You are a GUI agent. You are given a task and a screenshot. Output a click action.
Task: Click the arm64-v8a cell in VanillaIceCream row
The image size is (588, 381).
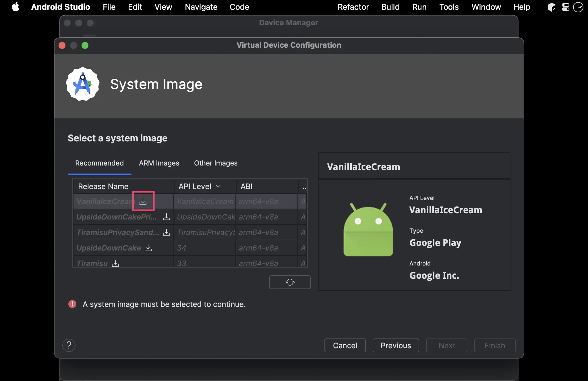(266, 201)
